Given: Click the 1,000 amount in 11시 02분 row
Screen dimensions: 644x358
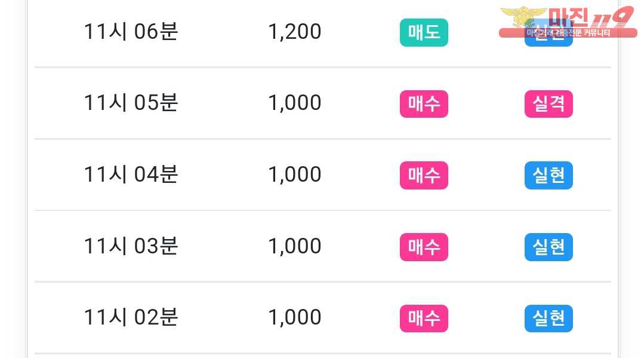Looking at the screenshot, I should click(x=294, y=318).
